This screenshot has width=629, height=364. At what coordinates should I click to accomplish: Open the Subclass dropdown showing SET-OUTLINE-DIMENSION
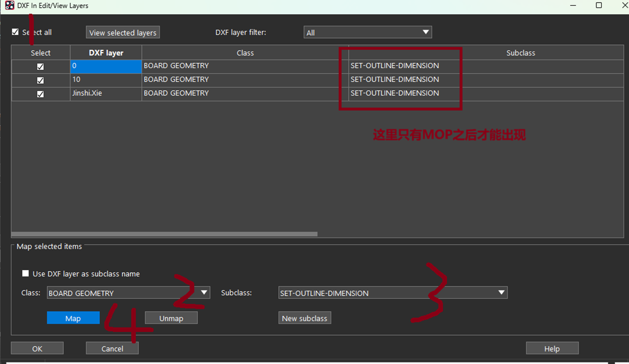coord(393,293)
